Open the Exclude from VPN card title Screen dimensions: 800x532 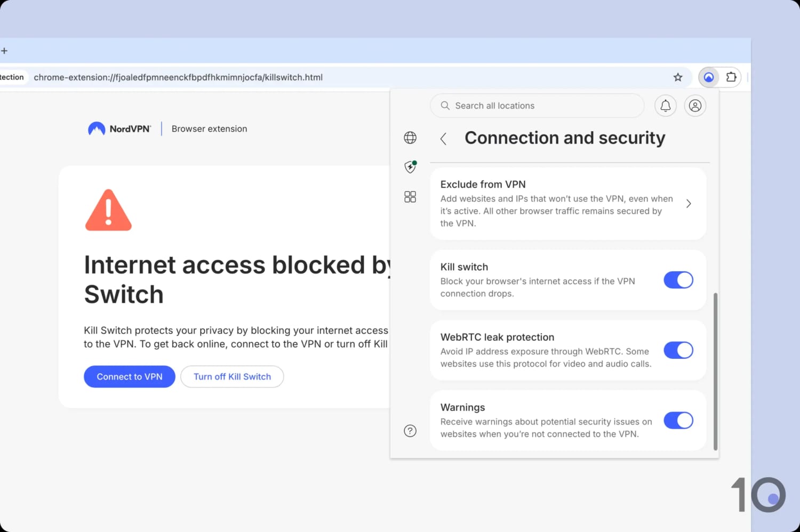click(483, 184)
